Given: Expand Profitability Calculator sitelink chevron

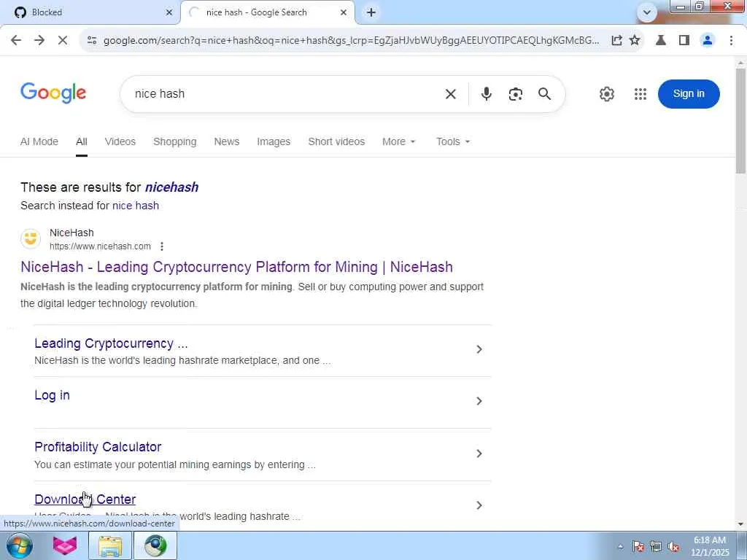Looking at the screenshot, I should [479, 454].
